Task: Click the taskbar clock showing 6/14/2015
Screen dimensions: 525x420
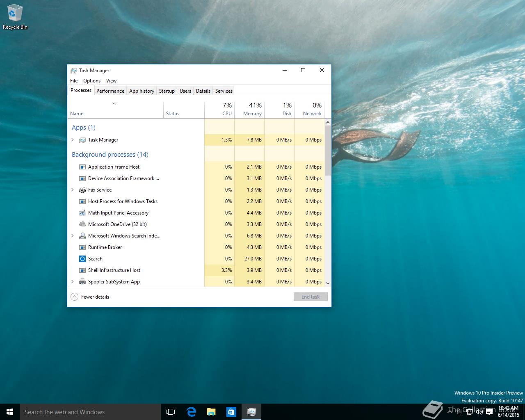Action: coord(509,412)
